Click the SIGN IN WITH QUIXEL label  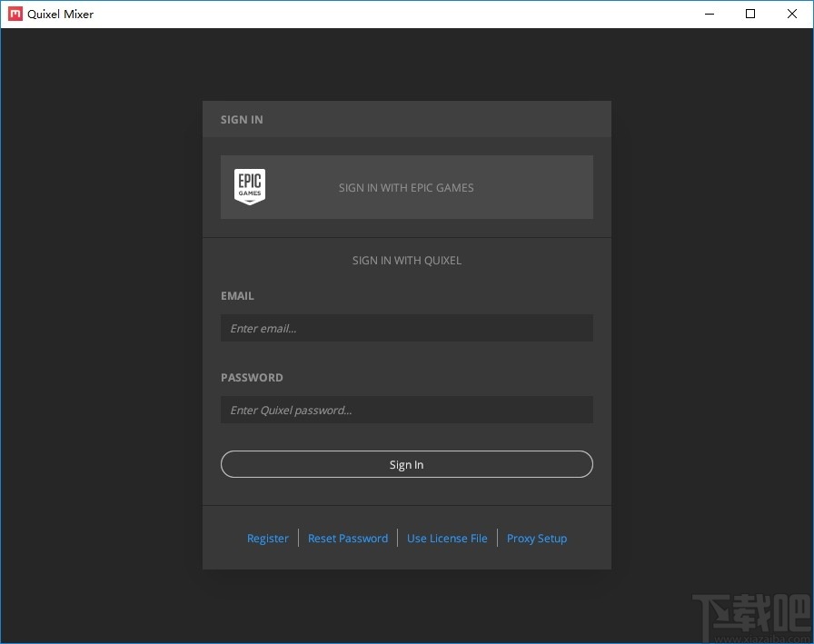[x=406, y=261]
